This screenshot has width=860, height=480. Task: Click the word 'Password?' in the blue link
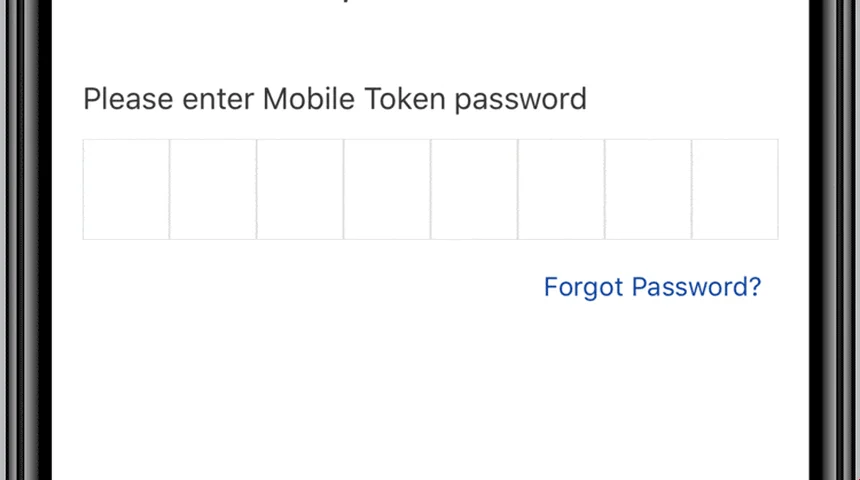click(x=697, y=287)
